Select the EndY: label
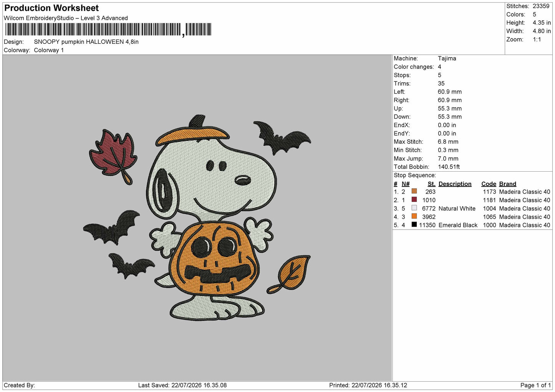 point(402,134)
